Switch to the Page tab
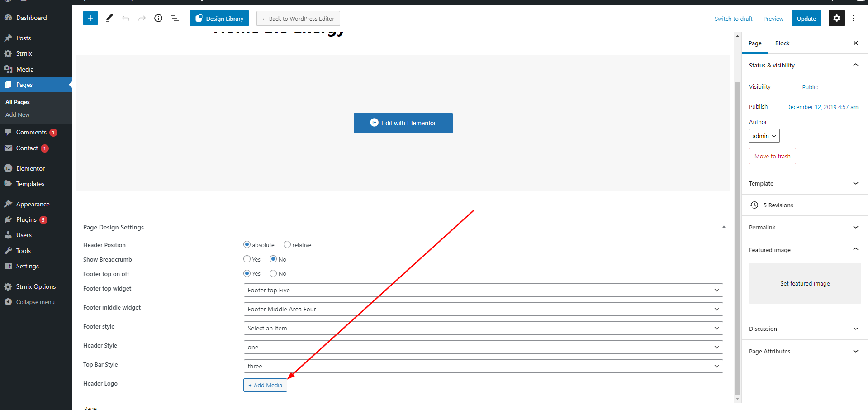 (755, 43)
